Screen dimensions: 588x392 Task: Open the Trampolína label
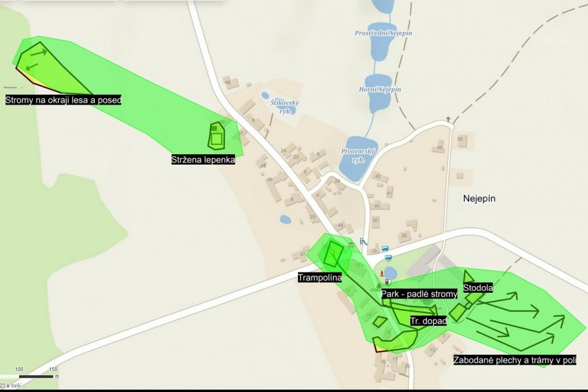[320, 278]
